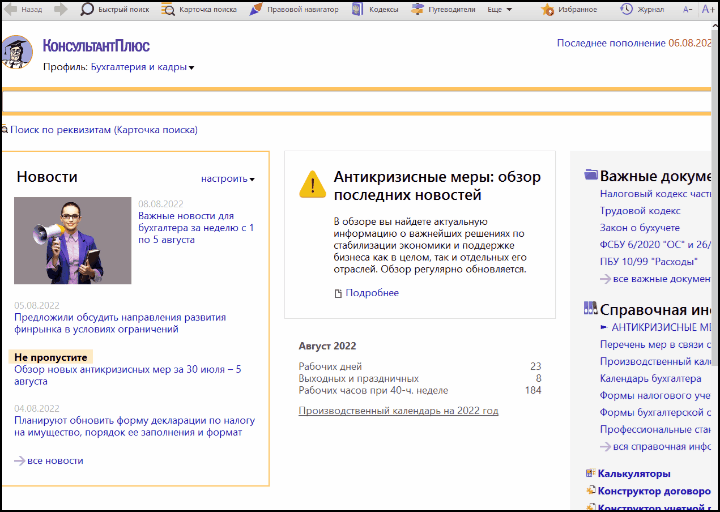
Task: Click the yellow warning triangle icon
Action: [x=313, y=185]
